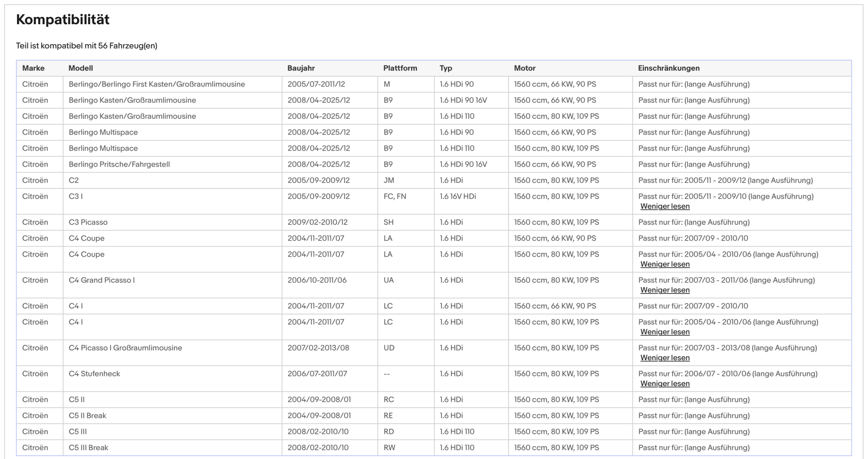Select the Berlingo Pritsche/Fahrgestell model cell
Image resolution: width=868 pixels, height=459 pixels.
click(x=172, y=165)
